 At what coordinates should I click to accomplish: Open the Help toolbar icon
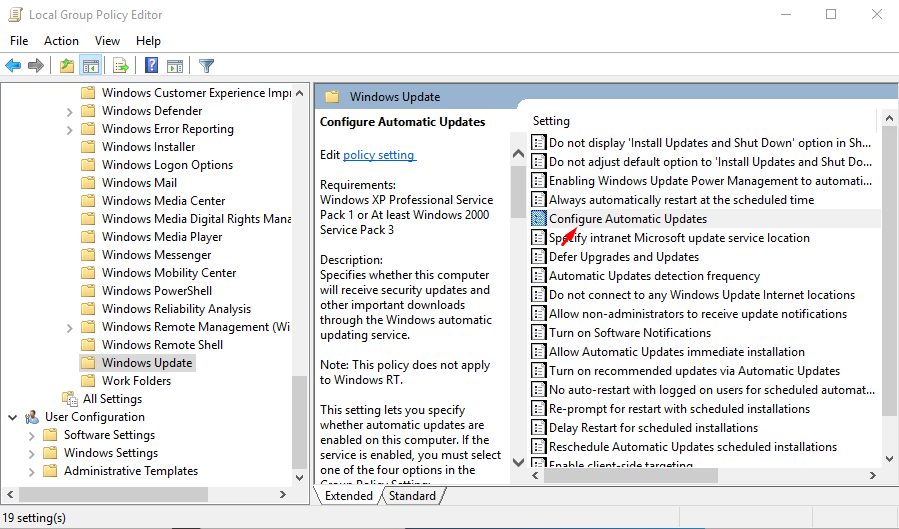pyautogui.click(x=151, y=65)
